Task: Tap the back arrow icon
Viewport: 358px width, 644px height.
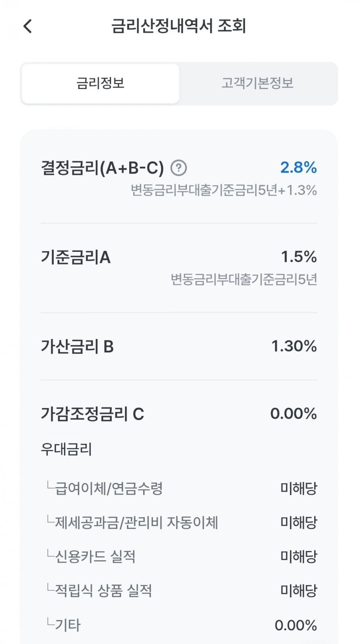Action: tap(27, 26)
